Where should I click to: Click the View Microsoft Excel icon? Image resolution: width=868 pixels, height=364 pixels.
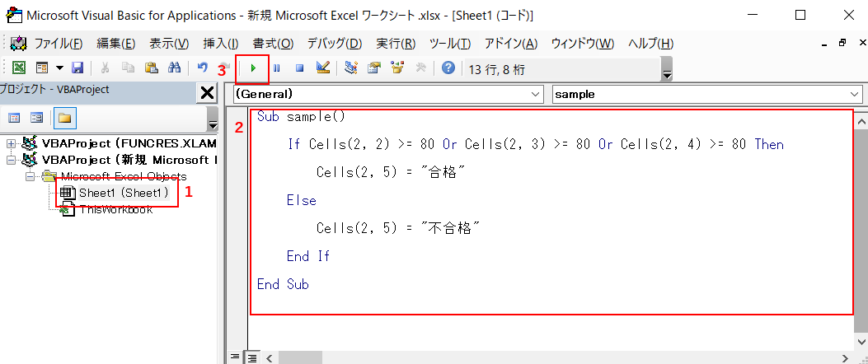[x=18, y=68]
